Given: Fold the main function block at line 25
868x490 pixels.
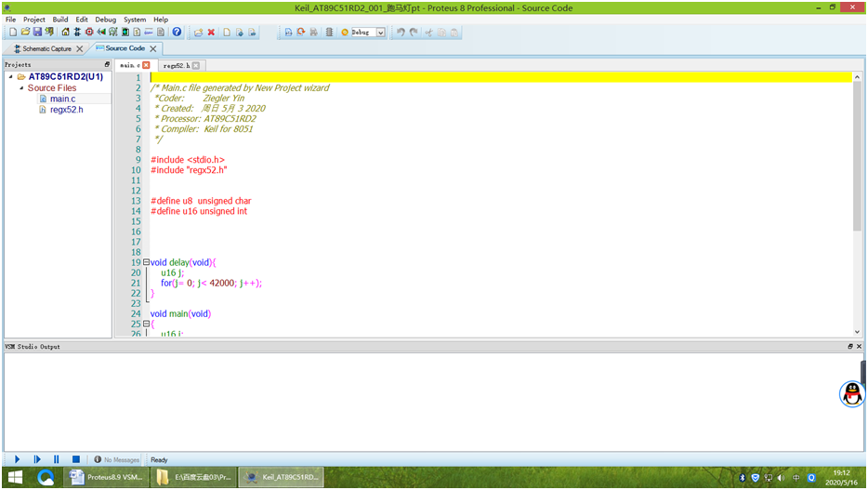Looking at the screenshot, I should coord(146,324).
